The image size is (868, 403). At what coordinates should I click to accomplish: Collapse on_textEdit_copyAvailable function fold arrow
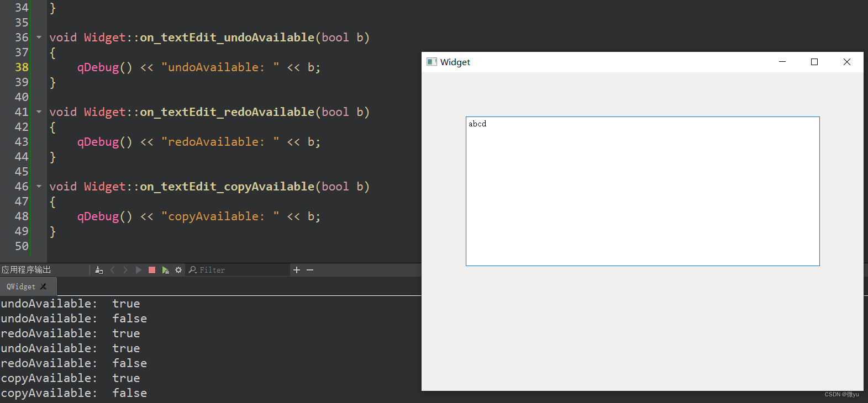click(39, 187)
